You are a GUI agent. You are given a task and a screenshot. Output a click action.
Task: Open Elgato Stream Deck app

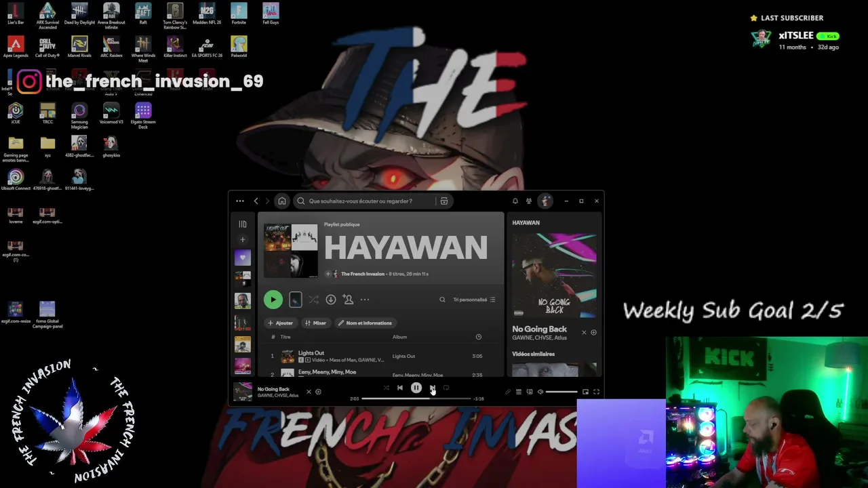[x=143, y=115]
